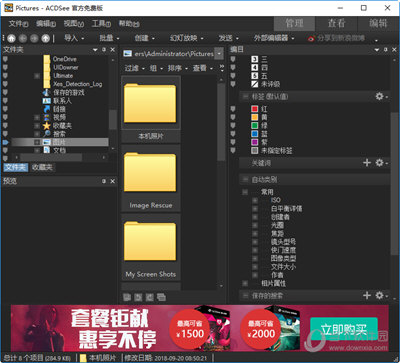Open the 幻灯放映 dropdown
400x363 pixels.
pos(186,38)
